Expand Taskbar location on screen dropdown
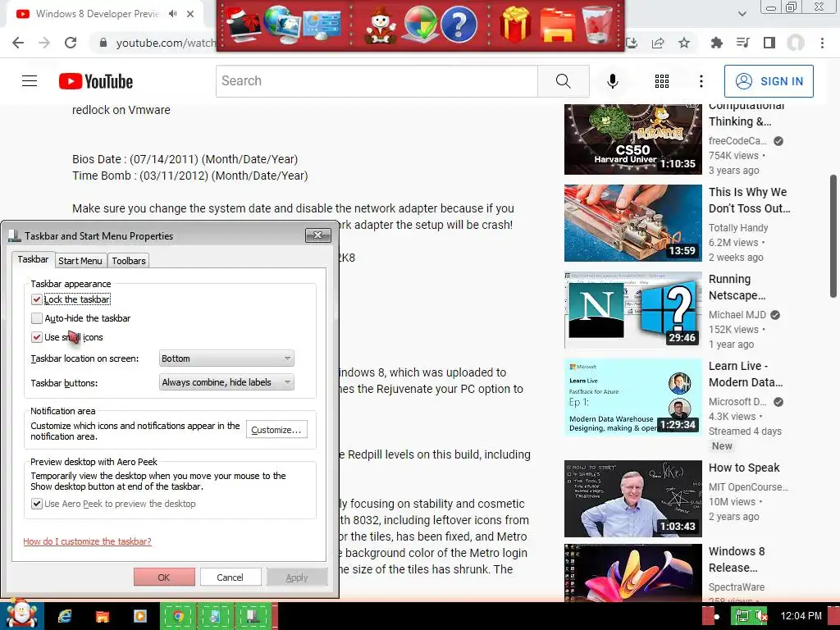840x630 pixels. [x=226, y=358]
